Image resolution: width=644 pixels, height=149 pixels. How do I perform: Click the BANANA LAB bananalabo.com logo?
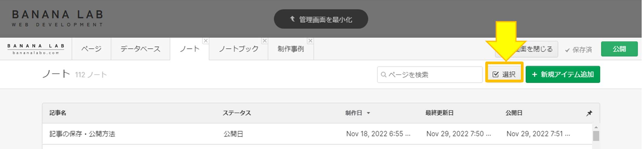pyautogui.click(x=36, y=49)
